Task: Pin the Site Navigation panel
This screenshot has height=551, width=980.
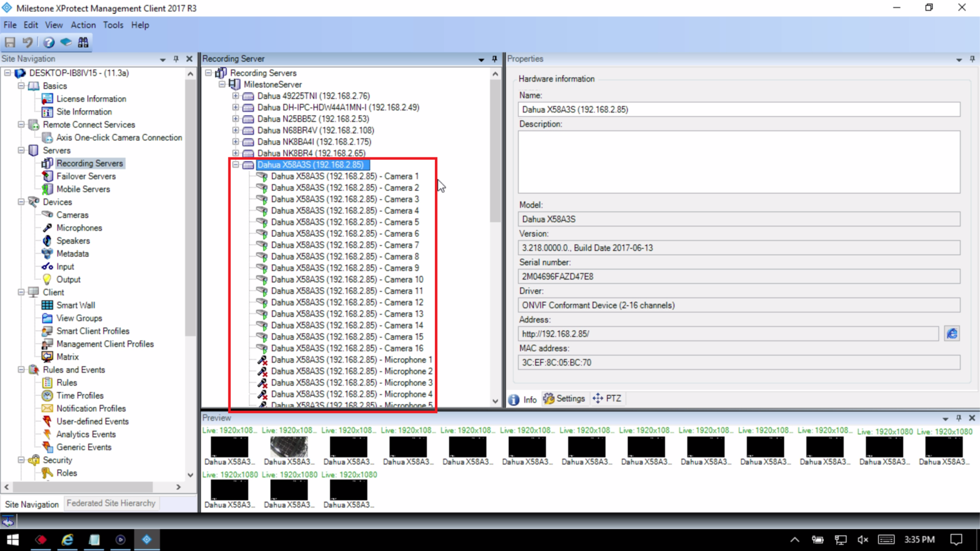Action: pyautogui.click(x=176, y=59)
